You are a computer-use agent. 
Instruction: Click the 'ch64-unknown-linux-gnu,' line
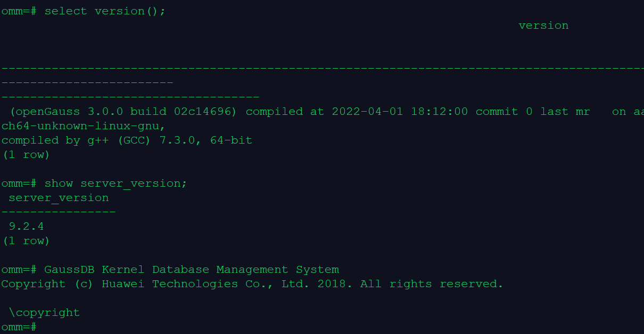(x=84, y=126)
